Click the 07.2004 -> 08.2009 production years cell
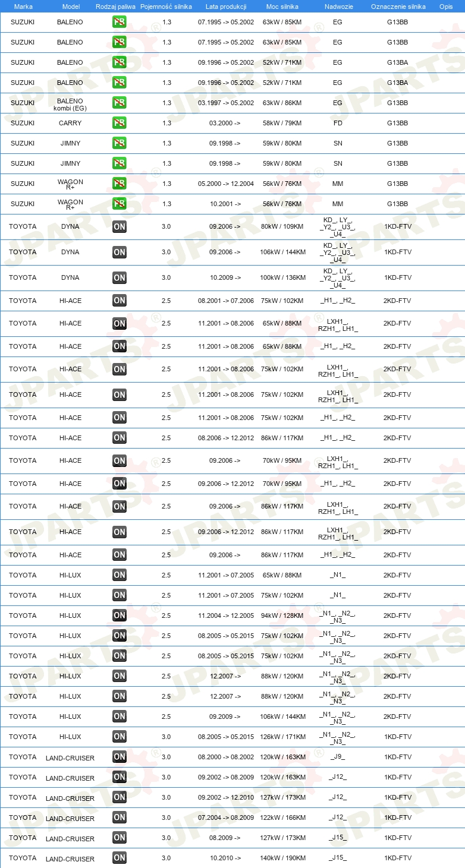The height and width of the screenshot is (868, 465). click(226, 818)
